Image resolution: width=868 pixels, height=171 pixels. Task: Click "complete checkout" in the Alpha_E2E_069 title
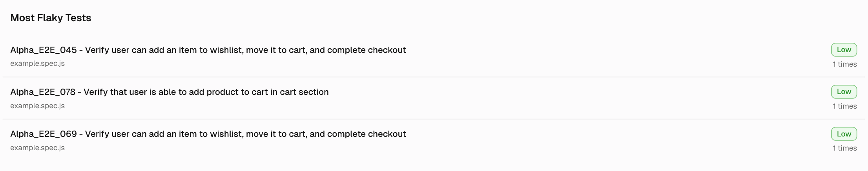point(367,134)
